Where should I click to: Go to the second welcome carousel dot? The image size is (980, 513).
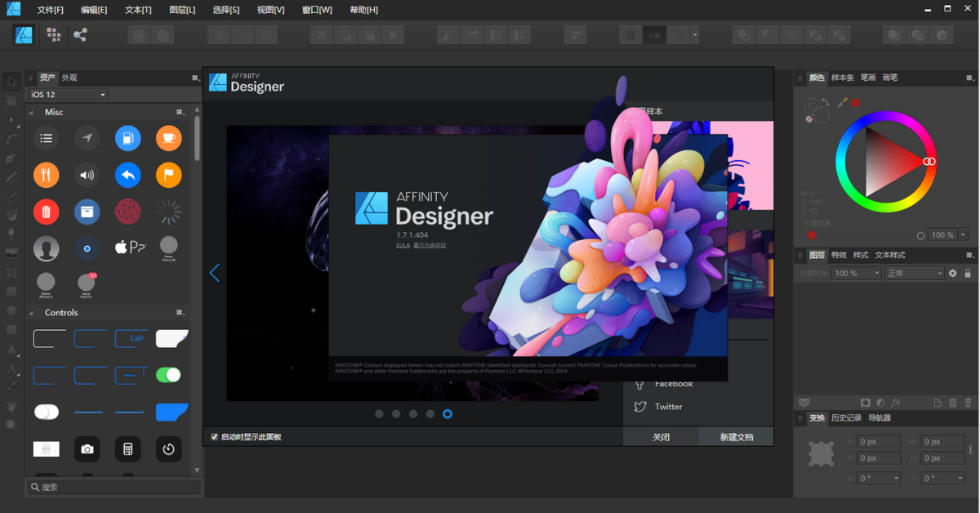coord(396,414)
